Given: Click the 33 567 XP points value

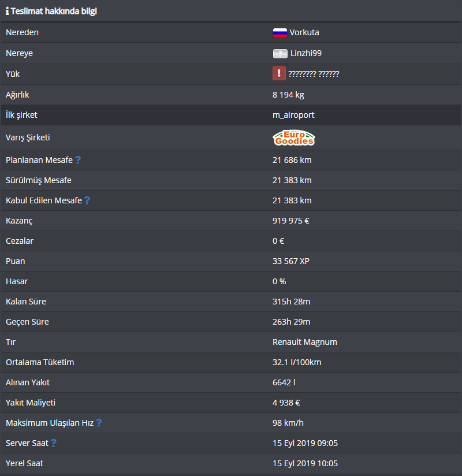Looking at the screenshot, I should pyautogui.click(x=291, y=261).
